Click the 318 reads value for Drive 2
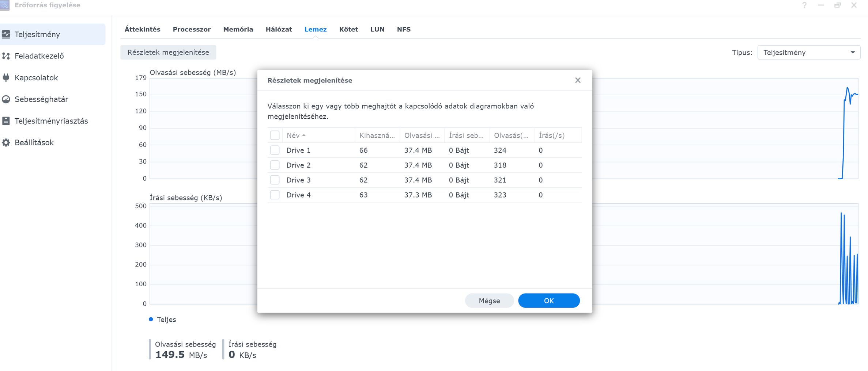This screenshot has height=371, width=868. tap(500, 165)
